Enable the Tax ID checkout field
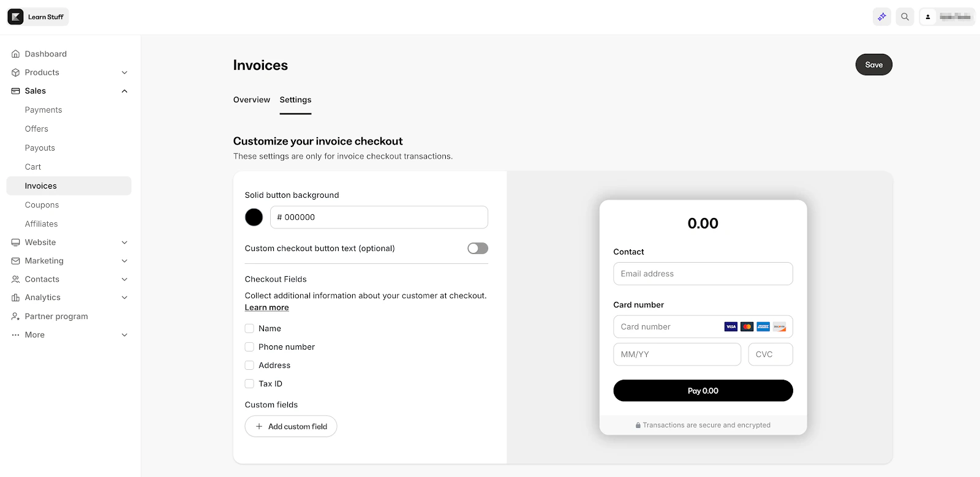Image resolution: width=980 pixels, height=477 pixels. coord(249,383)
